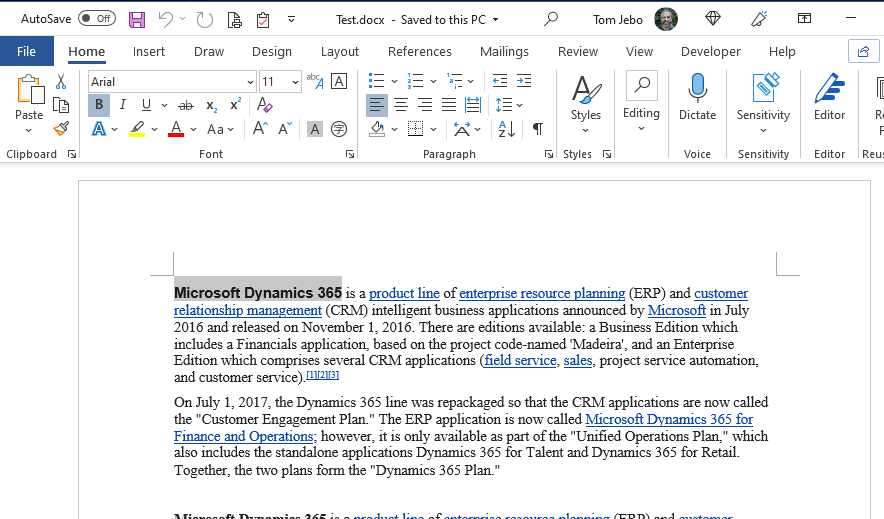Increase font size with Grow Font
This screenshot has width=884, height=519.
coord(260,129)
